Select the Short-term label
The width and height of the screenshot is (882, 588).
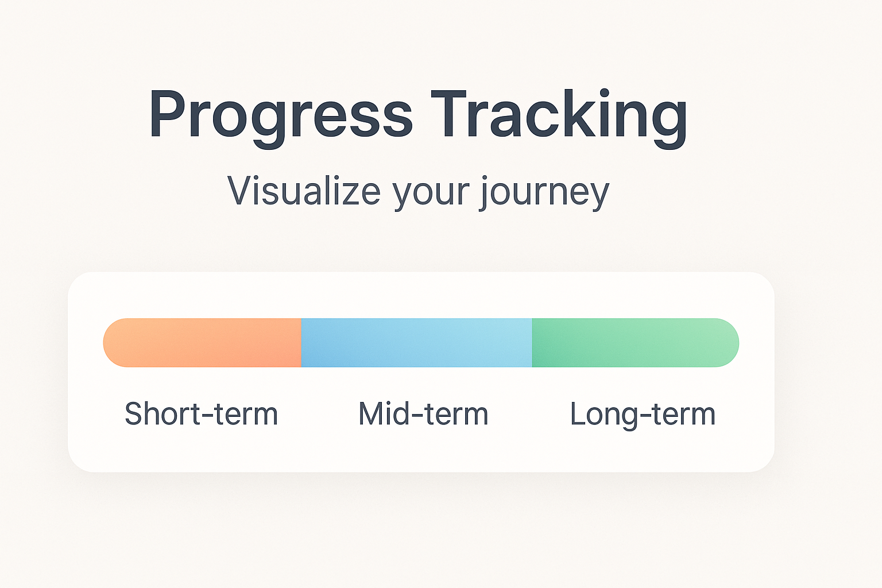pos(201,414)
